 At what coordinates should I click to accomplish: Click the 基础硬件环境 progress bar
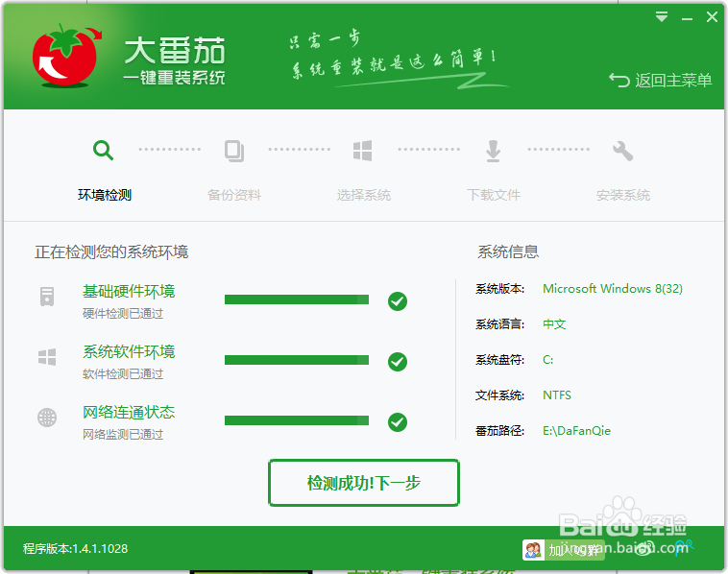(x=297, y=299)
